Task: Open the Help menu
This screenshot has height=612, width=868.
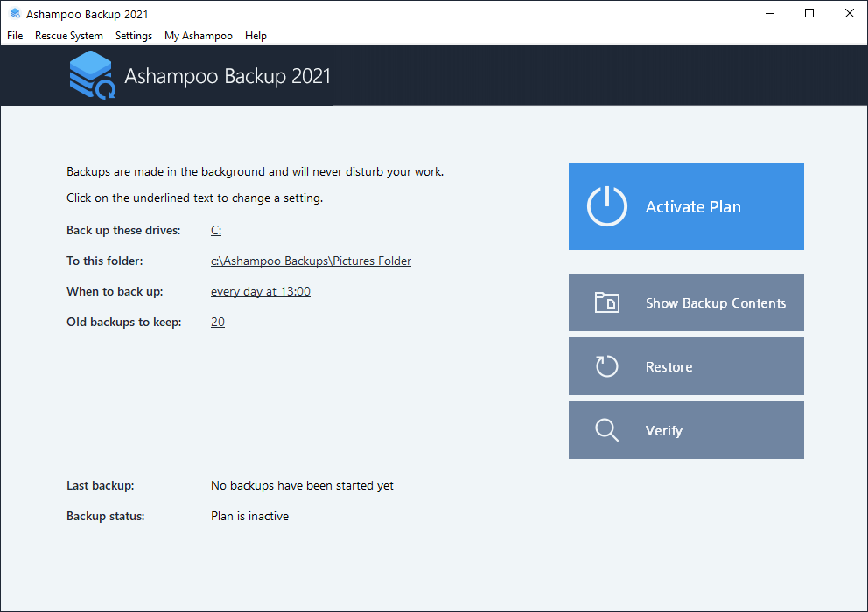Action: point(255,36)
